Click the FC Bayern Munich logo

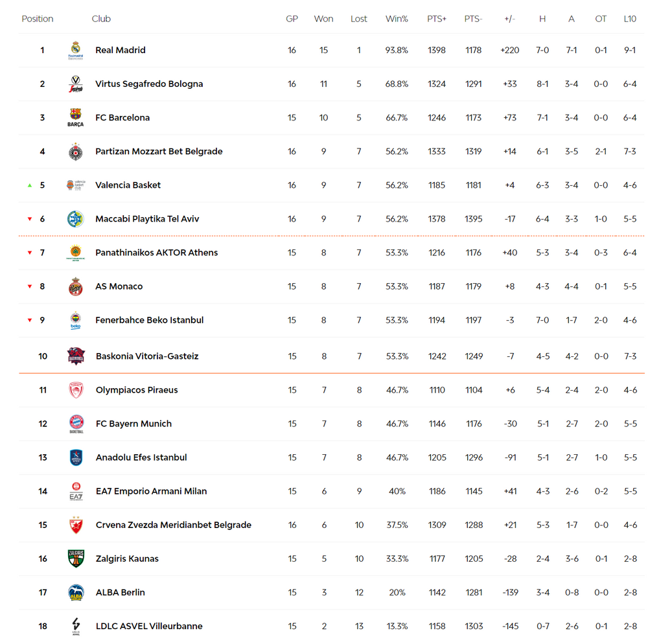pos(76,424)
